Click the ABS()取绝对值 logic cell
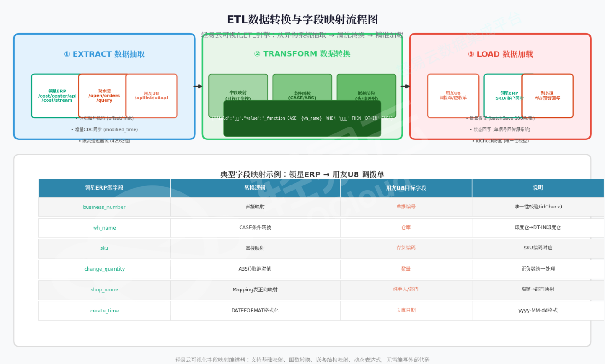The height and width of the screenshot is (364, 605). pos(255,269)
